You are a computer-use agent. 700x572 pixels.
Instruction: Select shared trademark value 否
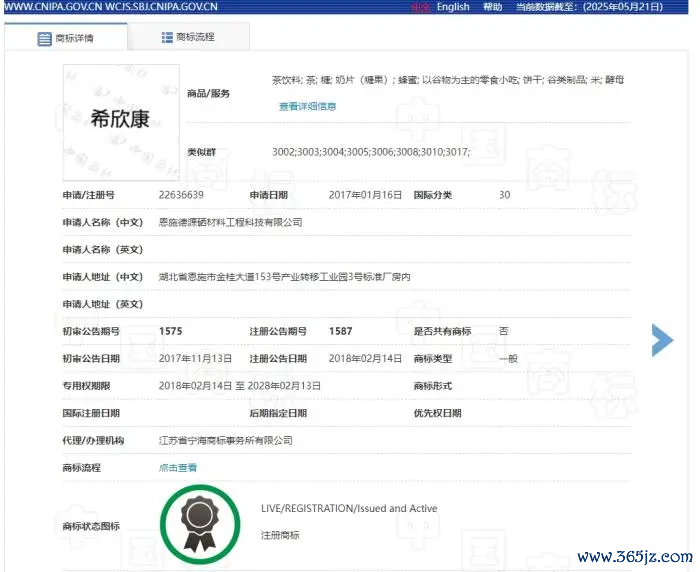[x=504, y=331]
